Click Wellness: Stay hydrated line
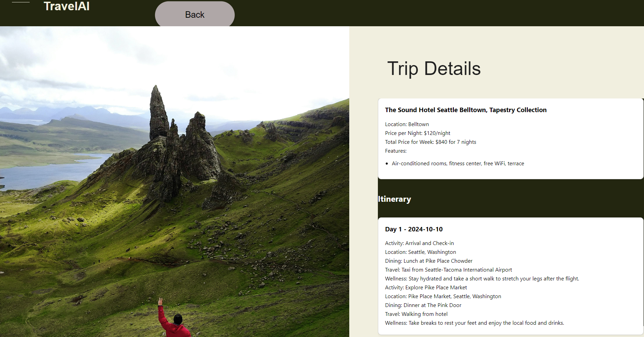644x337 pixels. point(482,278)
